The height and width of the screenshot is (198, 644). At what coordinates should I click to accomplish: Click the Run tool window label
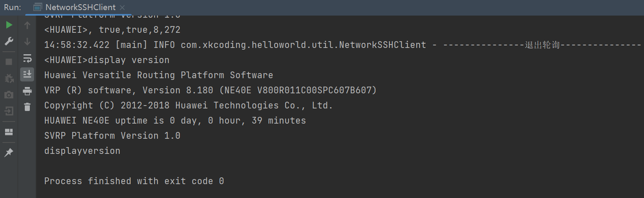13,8
